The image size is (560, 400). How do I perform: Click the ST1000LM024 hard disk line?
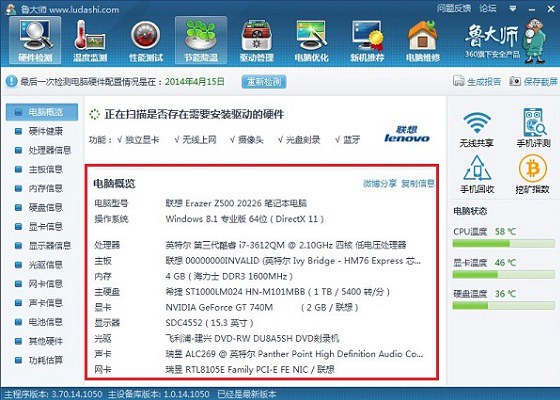[x=278, y=292]
